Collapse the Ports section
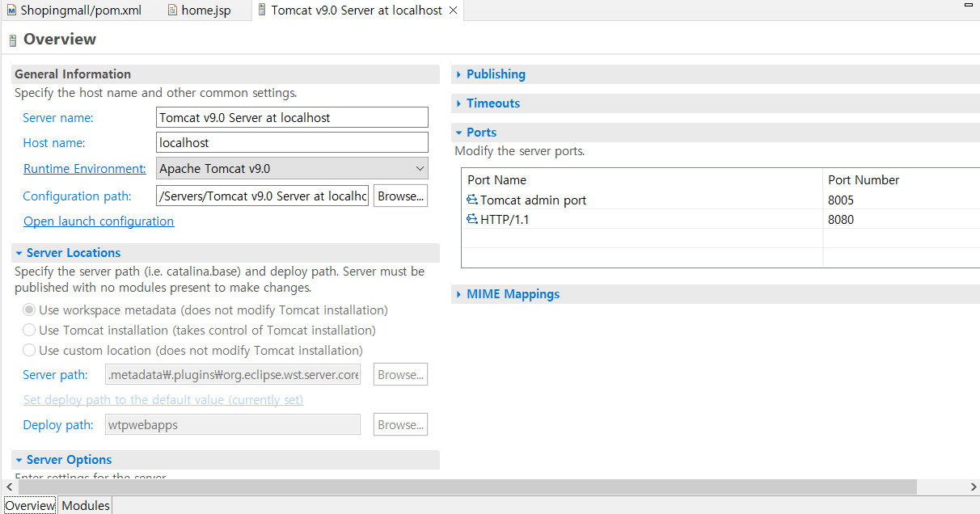 (458, 133)
